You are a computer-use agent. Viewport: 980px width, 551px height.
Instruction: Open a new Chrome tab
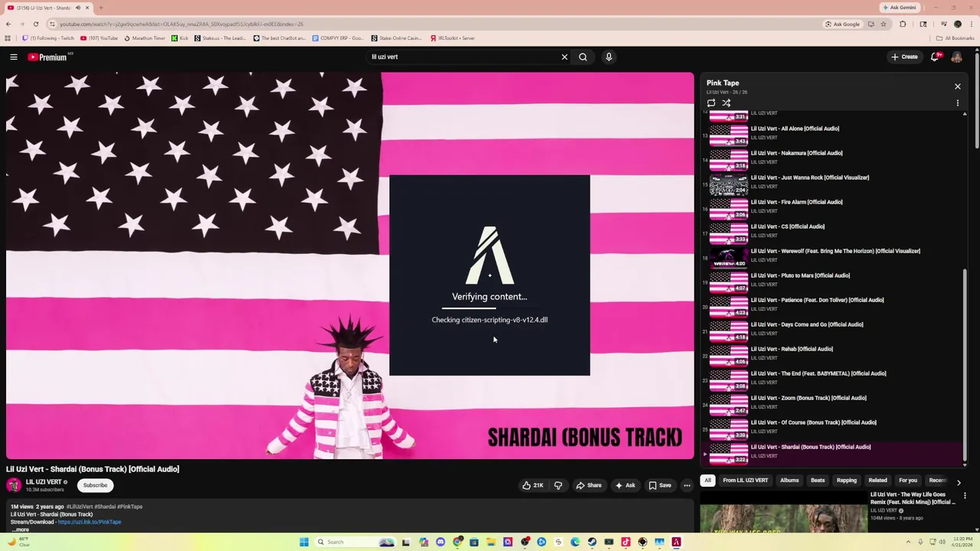[x=100, y=8]
